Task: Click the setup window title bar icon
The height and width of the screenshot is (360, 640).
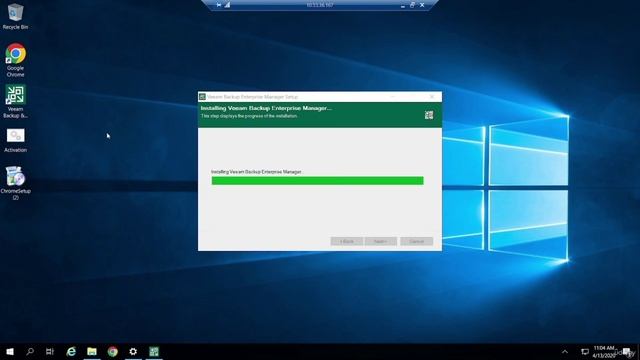Action: tap(202, 97)
